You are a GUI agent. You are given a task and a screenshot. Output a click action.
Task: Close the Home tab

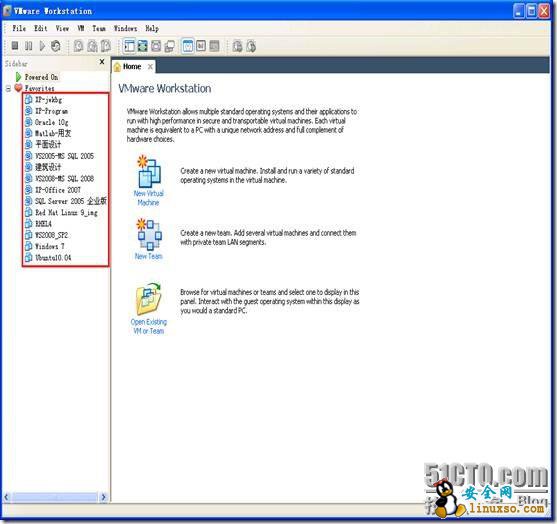pyautogui.click(x=150, y=66)
